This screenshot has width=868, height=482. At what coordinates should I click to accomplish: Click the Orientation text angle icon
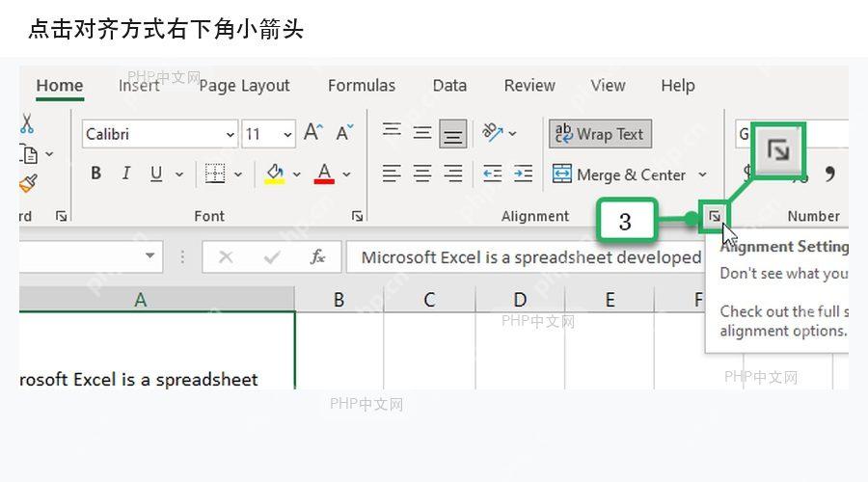tap(492, 132)
